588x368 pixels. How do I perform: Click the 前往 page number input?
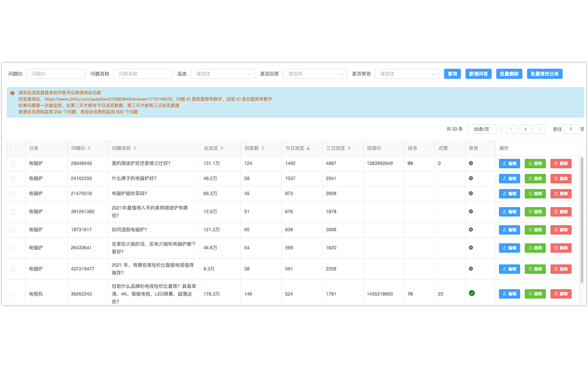(571, 129)
